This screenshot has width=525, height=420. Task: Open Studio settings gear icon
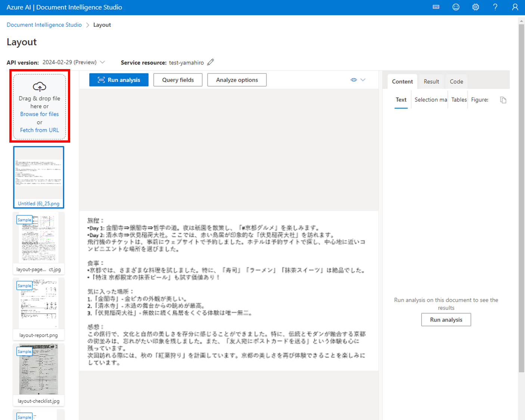475,7
